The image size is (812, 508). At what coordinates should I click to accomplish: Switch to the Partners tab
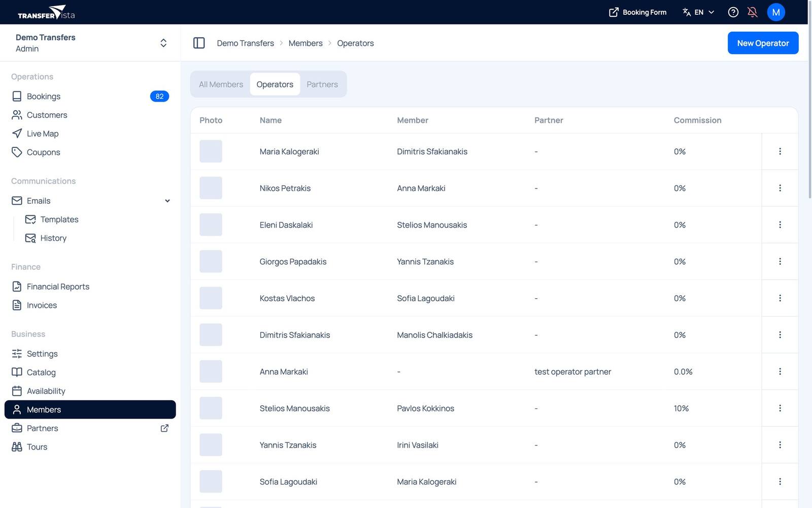[322, 84]
